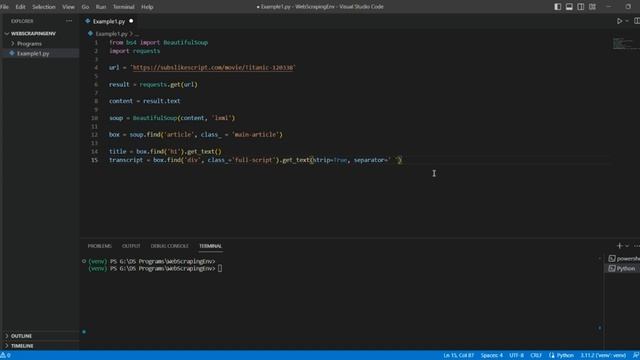The image size is (640, 360).
Task: Toggle the primary side bar layout icon
Action: pyautogui.click(x=558, y=7)
